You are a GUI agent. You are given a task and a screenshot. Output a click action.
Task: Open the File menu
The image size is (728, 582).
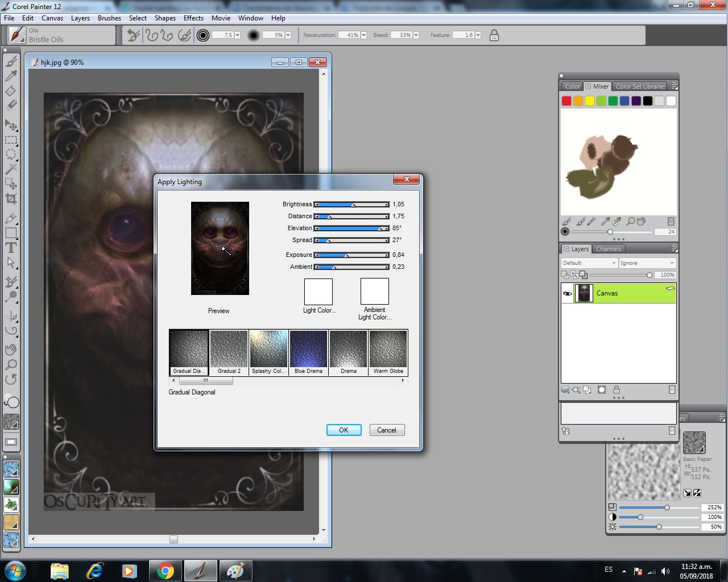click(9, 18)
